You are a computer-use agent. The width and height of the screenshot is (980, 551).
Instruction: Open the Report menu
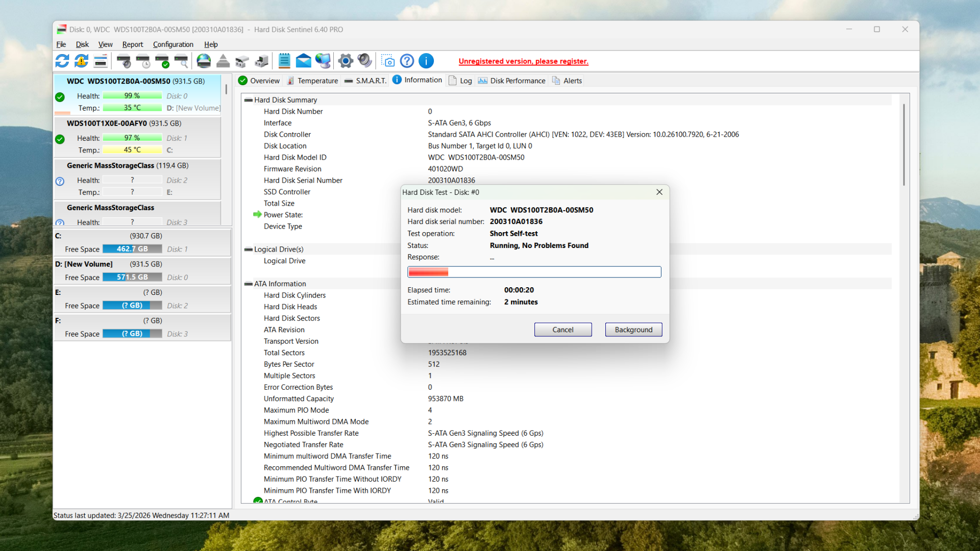point(133,44)
